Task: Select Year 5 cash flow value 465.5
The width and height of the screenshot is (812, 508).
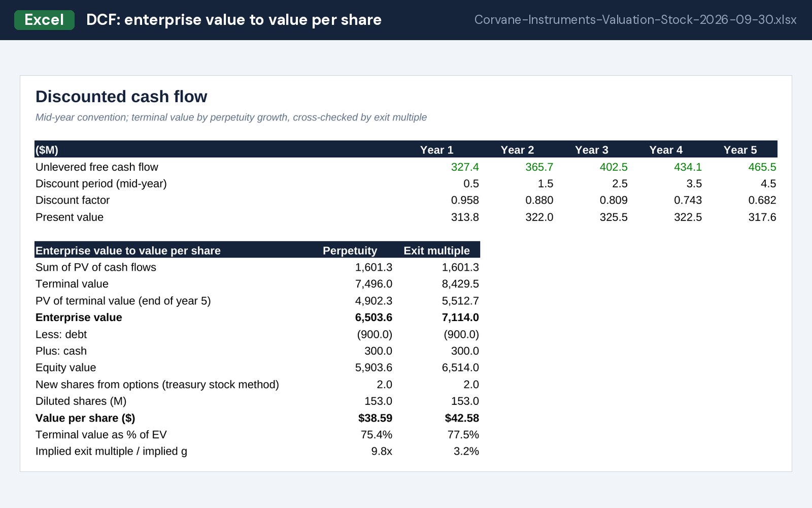Action: pos(762,167)
